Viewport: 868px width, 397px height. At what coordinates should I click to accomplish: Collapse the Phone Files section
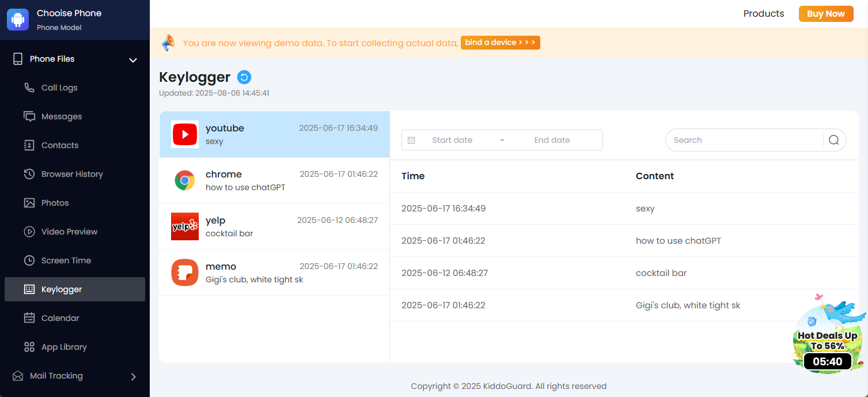(133, 59)
